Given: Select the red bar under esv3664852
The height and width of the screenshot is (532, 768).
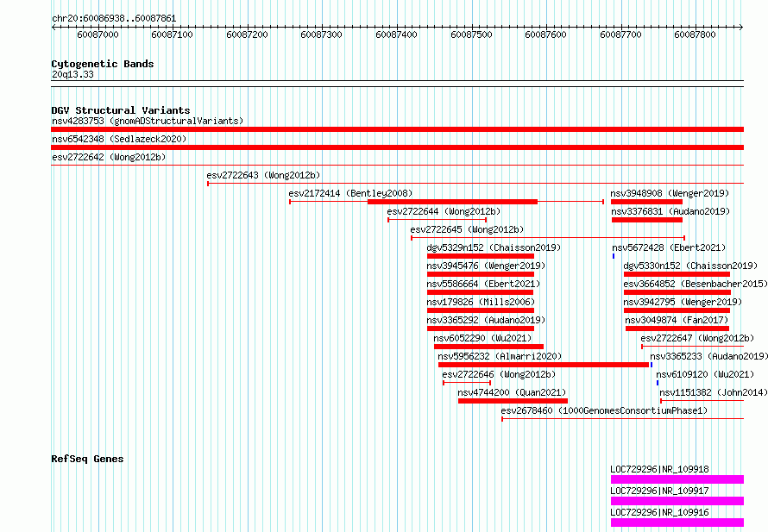Looking at the screenshot, I should point(677,292).
